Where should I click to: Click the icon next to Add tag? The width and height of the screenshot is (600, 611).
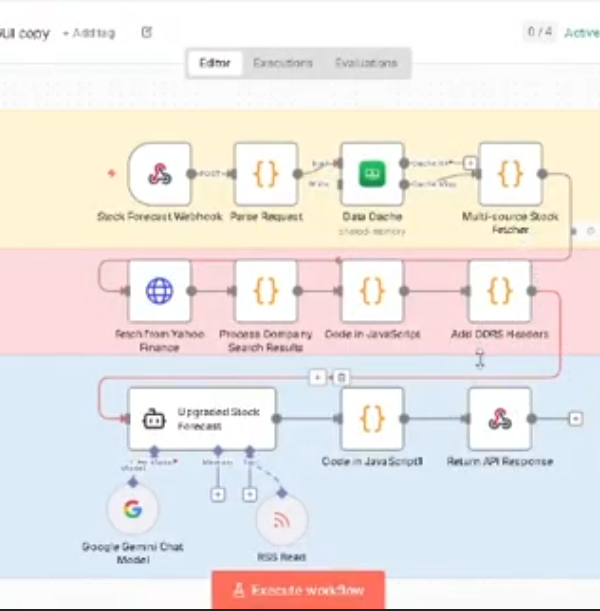pos(146,32)
